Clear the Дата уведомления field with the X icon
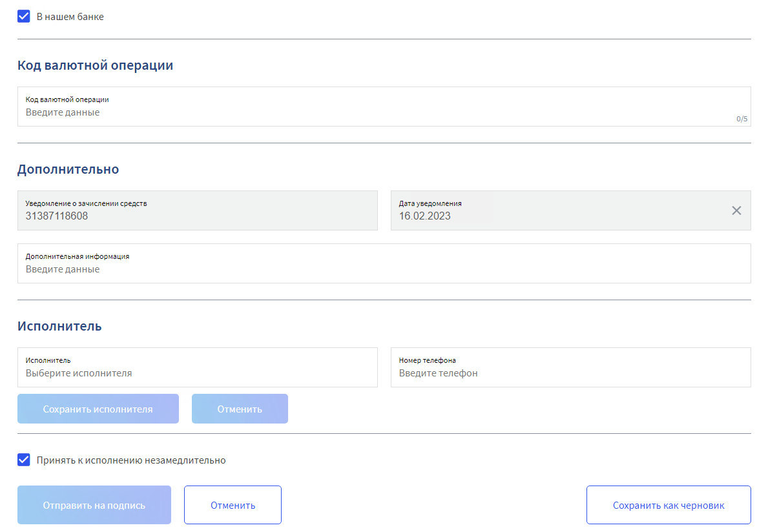Screen dimensions: 757x532 tap(736, 210)
